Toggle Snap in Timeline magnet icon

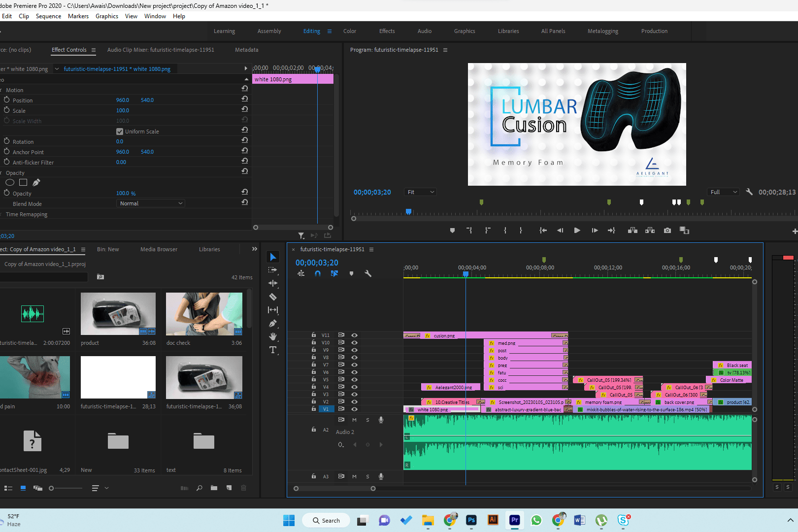pos(318,274)
